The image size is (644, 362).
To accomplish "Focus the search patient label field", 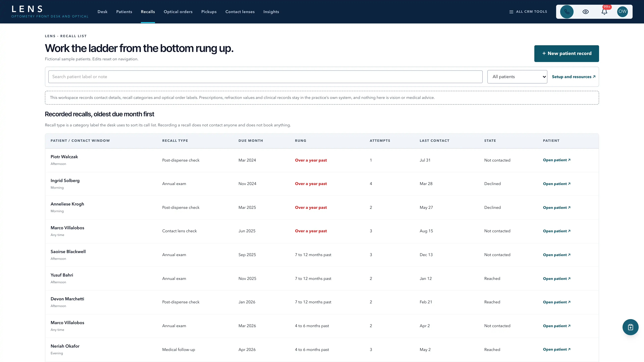I will (265, 77).
